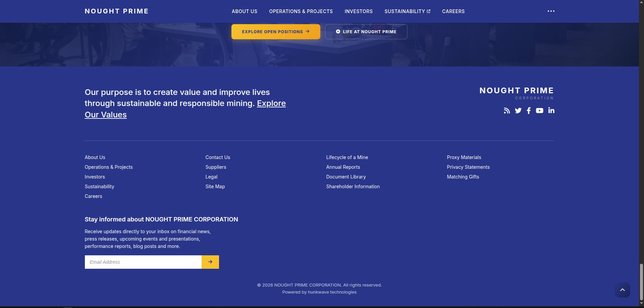The height and width of the screenshot is (308, 644).
Task: Visit the Facebook page icon
Action: point(529,111)
